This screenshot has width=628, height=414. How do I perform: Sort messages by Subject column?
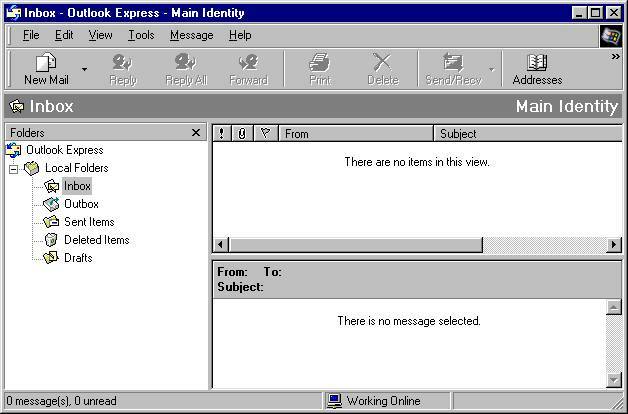[x=528, y=133]
